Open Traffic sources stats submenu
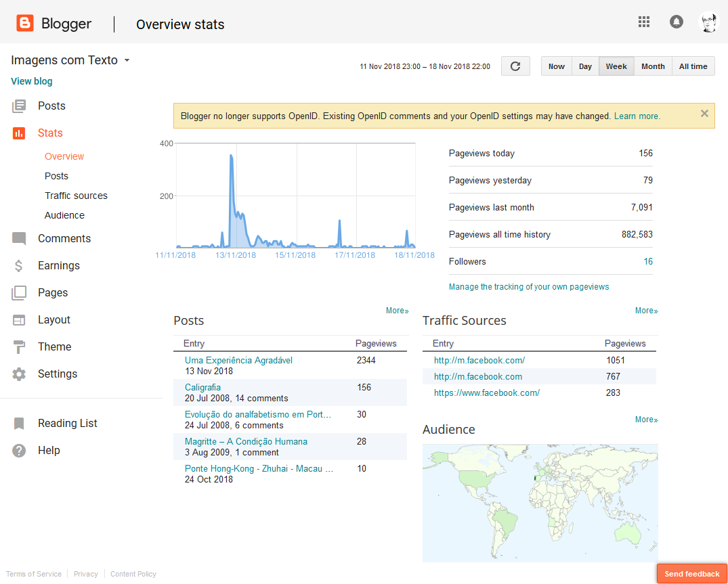Image resolution: width=728 pixels, height=584 pixels. [x=76, y=196]
